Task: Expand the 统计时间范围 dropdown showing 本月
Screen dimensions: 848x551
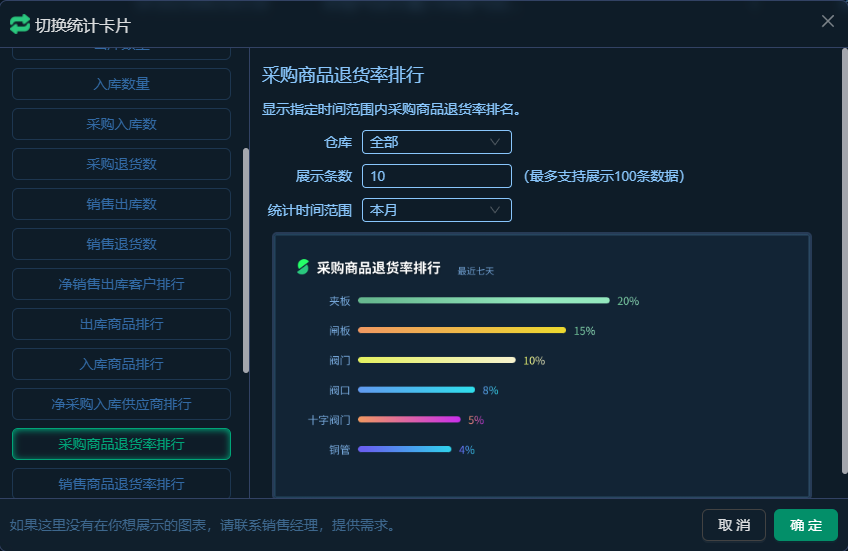Action: pyautogui.click(x=436, y=210)
